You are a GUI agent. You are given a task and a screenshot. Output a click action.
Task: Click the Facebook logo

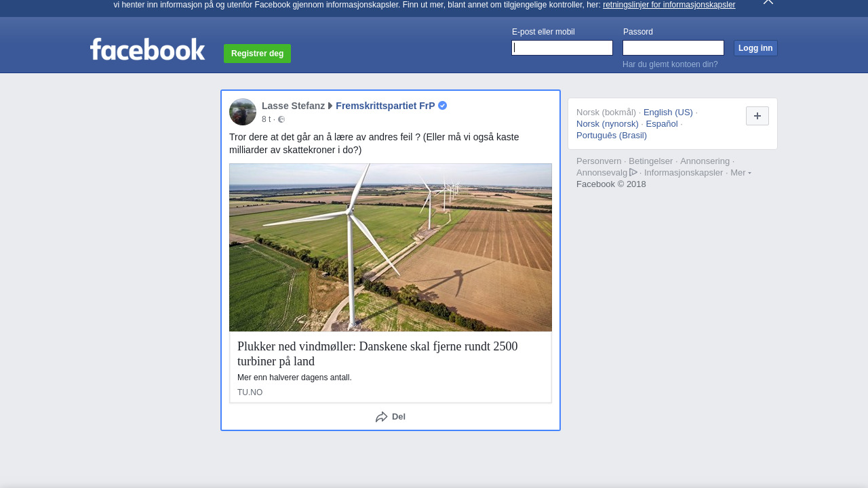pos(147,49)
